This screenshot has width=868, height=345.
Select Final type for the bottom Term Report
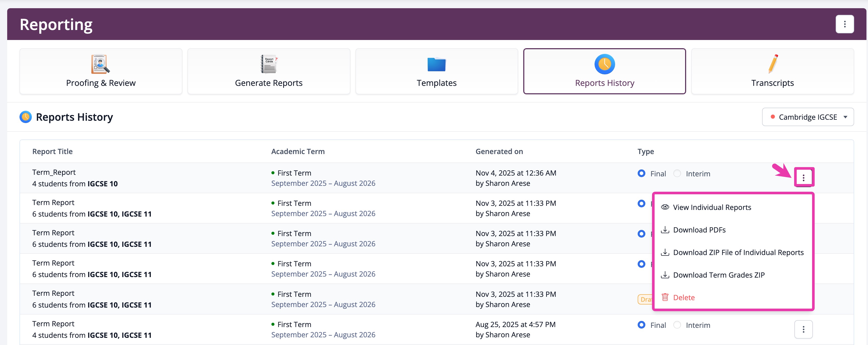coord(641,325)
